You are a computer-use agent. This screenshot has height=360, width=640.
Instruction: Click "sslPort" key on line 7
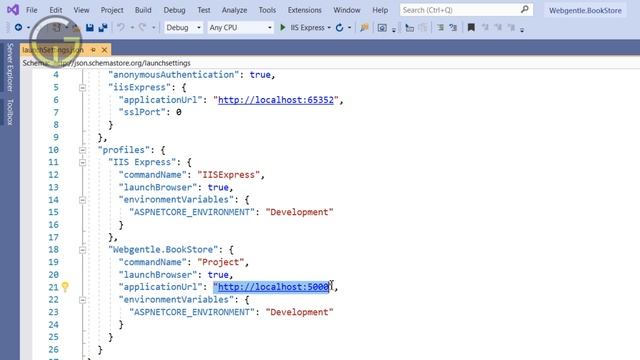(x=142, y=112)
